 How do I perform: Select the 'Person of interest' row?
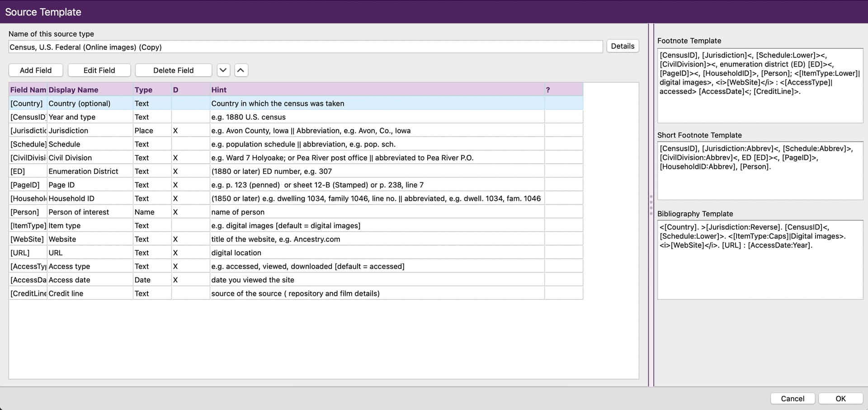point(296,212)
